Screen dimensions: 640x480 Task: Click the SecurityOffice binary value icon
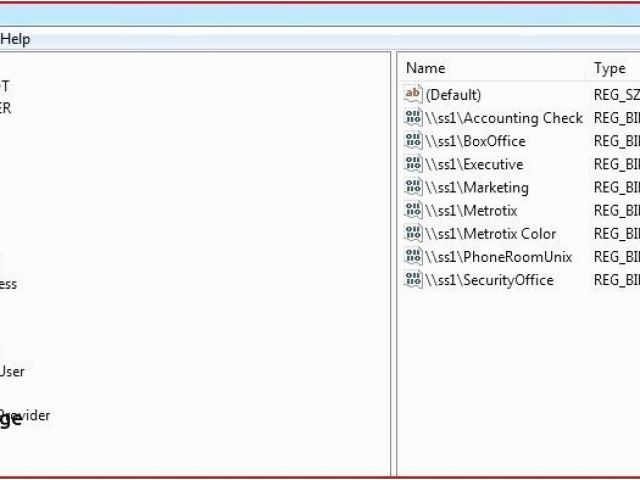[x=414, y=280]
